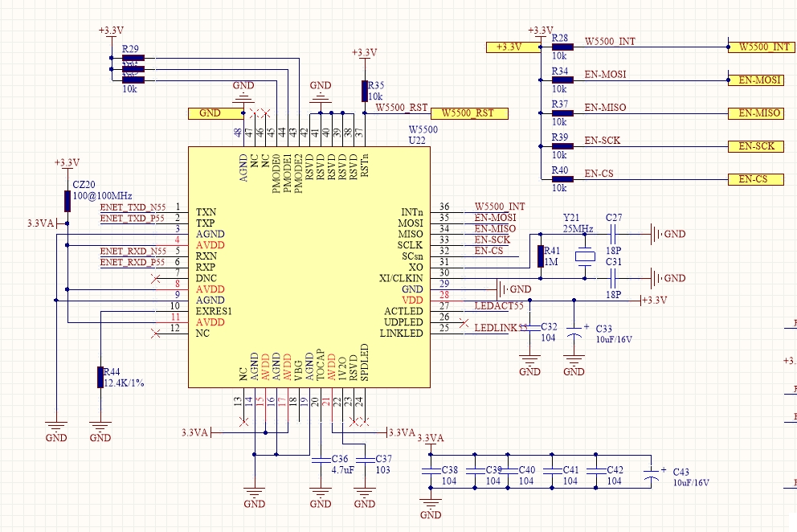Select the yellow W5500_INT port on the right
Viewport: 797px width, 532px height.
(761, 47)
